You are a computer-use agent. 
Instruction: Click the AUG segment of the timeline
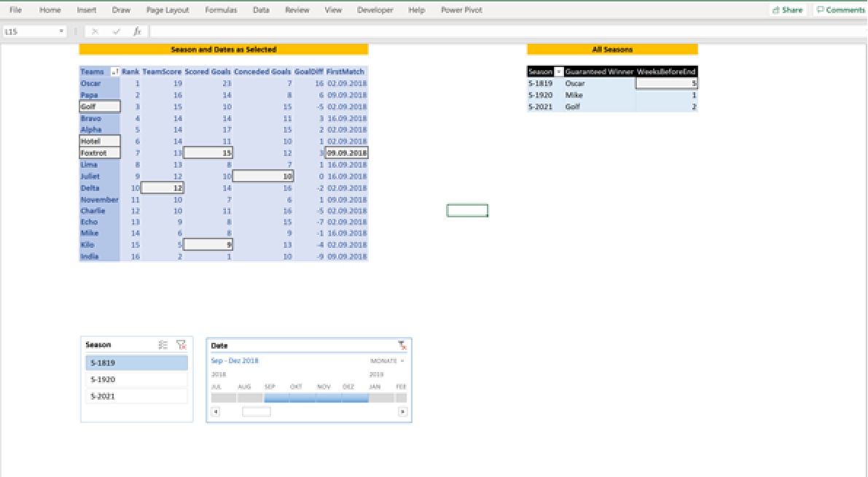click(250, 397)
